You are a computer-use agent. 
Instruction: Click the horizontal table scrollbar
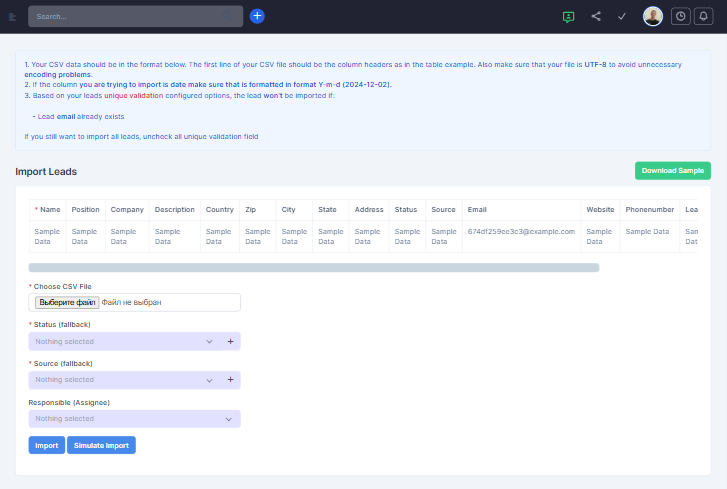pos(313,268)
